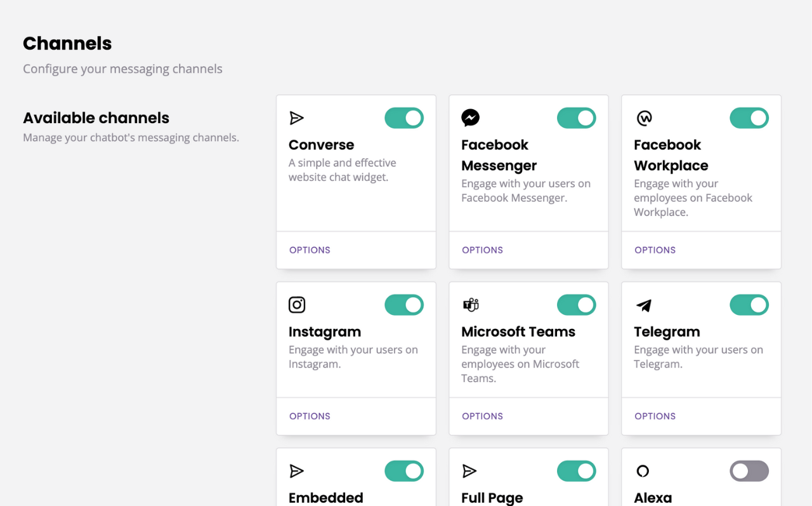Click the Facebook Workplace logo icon
The height and width of the screenshot is (506, 812).
(x=644, y=118)
